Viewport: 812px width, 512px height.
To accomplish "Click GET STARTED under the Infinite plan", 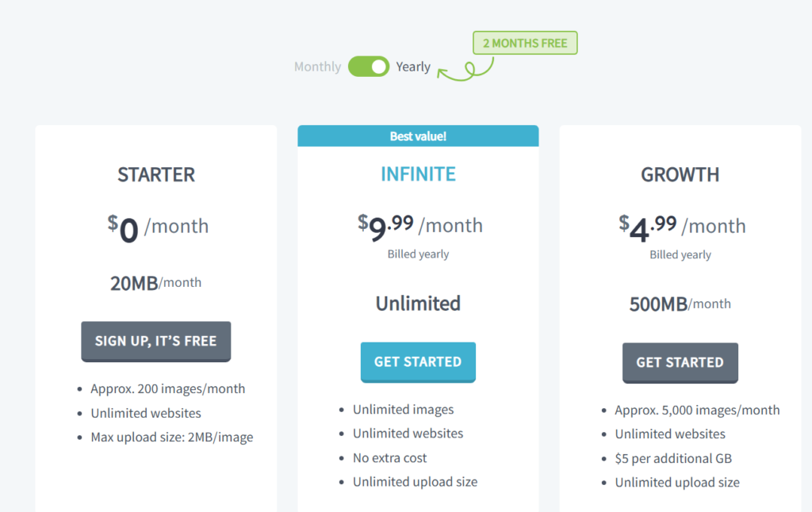I will (418, 362).
